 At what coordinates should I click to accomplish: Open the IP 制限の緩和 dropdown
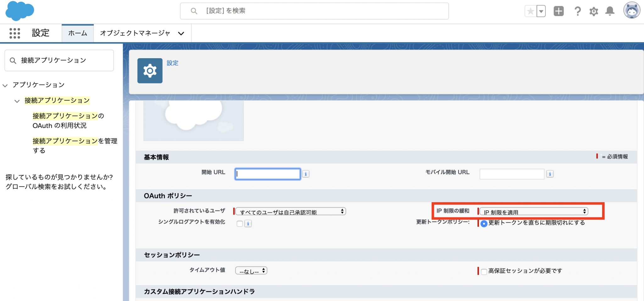pos(534,212)
